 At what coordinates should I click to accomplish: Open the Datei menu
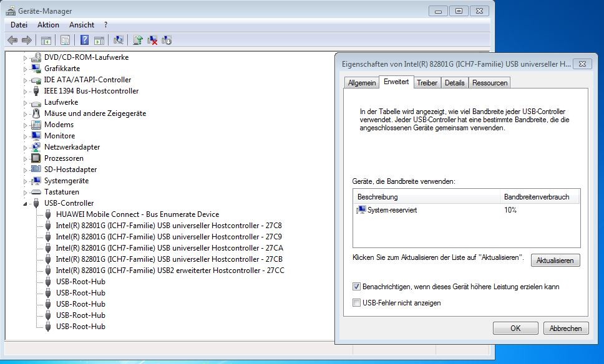coord(19,25)
